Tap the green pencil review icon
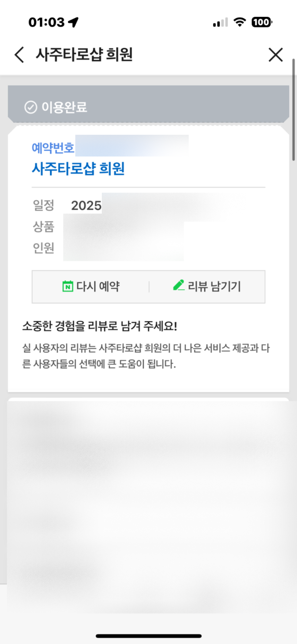This screenshot has height=644, width=297. 179,285
